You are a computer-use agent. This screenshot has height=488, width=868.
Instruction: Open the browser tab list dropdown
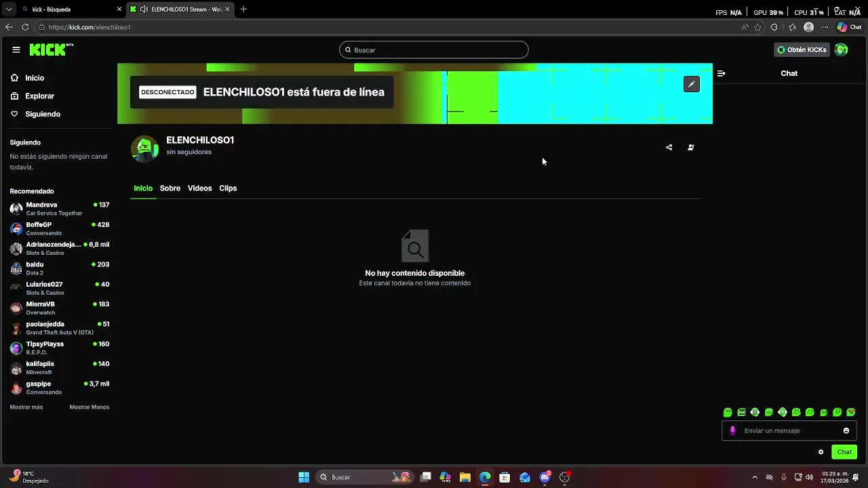(x=8, y=9)
